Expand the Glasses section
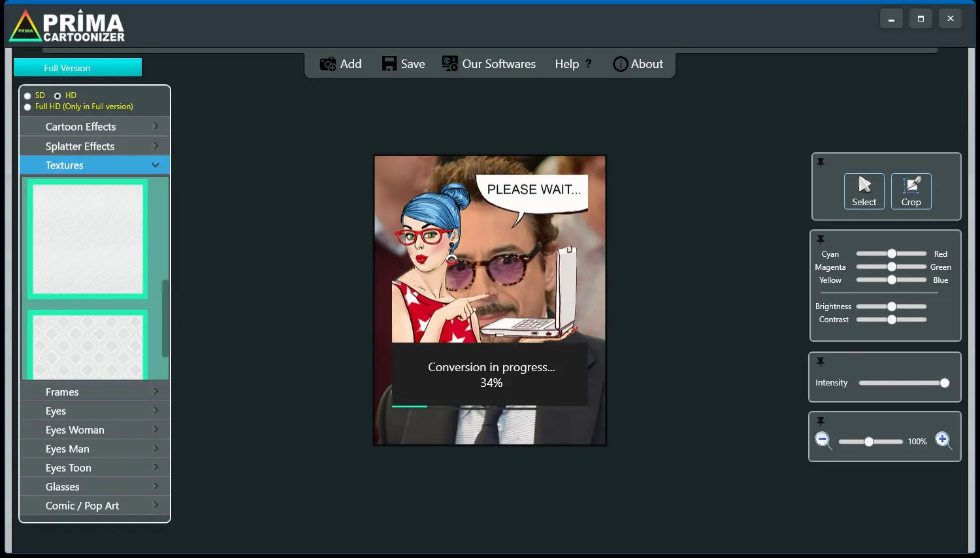This screenshot has height=558, width=980. [95, 487]
